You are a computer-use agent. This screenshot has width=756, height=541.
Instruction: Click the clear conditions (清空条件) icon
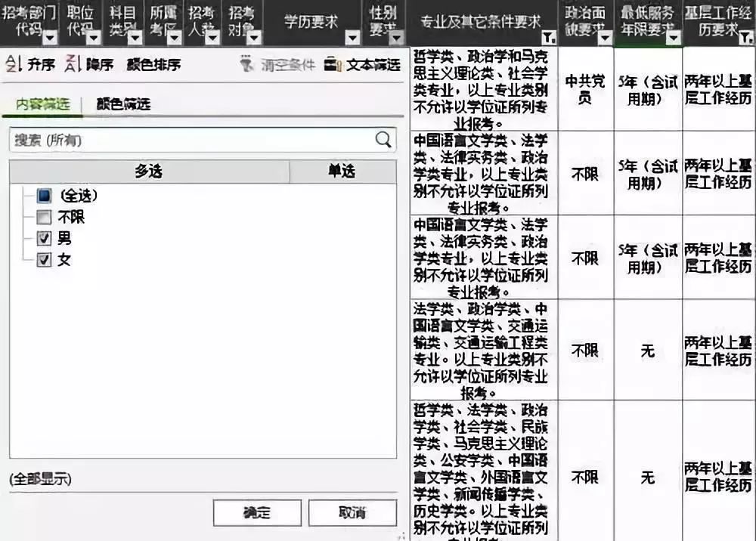click(x=248, y=64)
